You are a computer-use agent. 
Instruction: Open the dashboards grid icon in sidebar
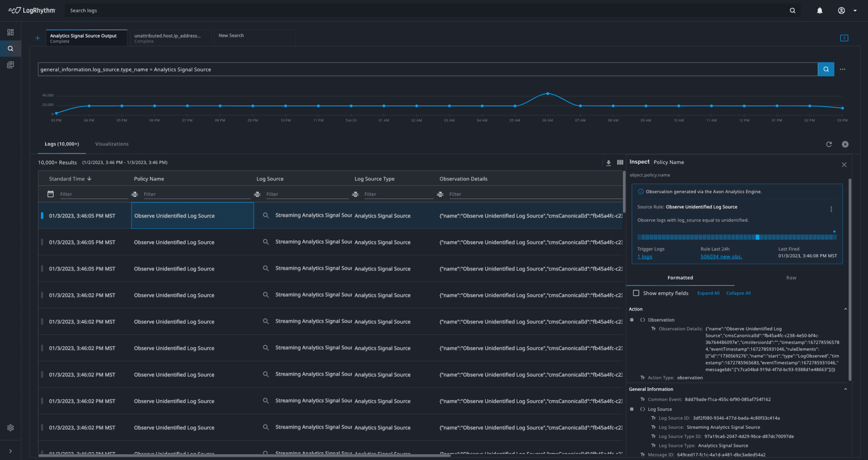10,32
